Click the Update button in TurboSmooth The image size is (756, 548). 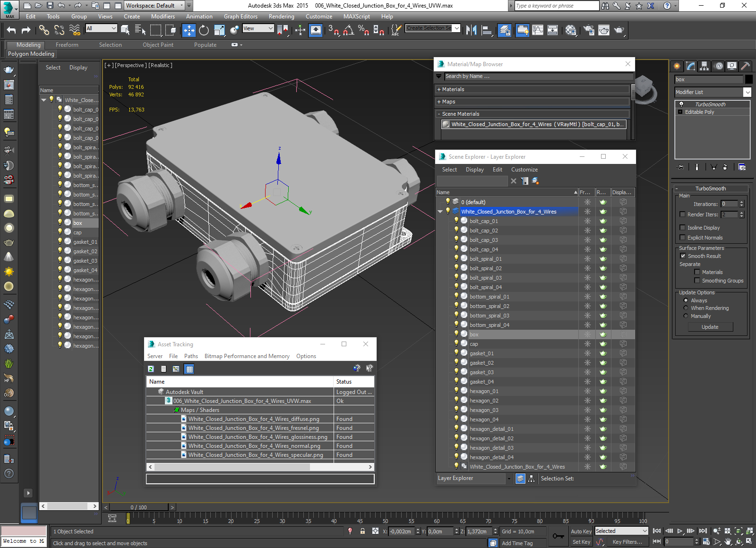pyautogui.click(x=710, y=327)
